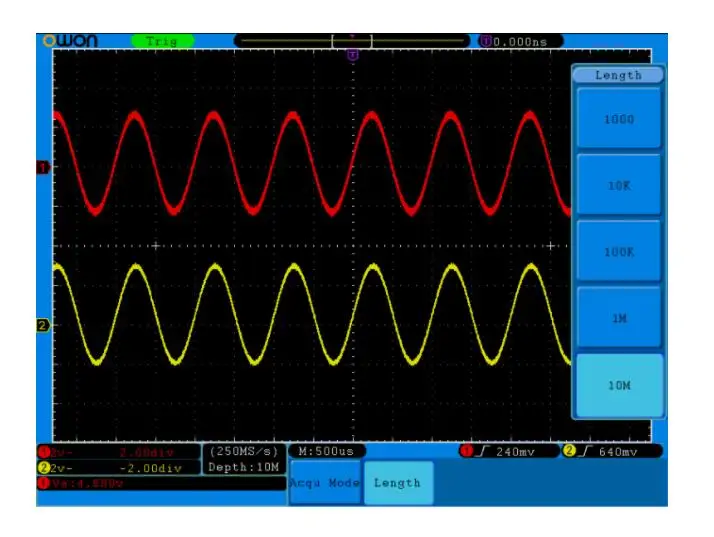The image size is (714, 537).
Task: Click the channel 1 ground marker
Action: click(43, 168)
